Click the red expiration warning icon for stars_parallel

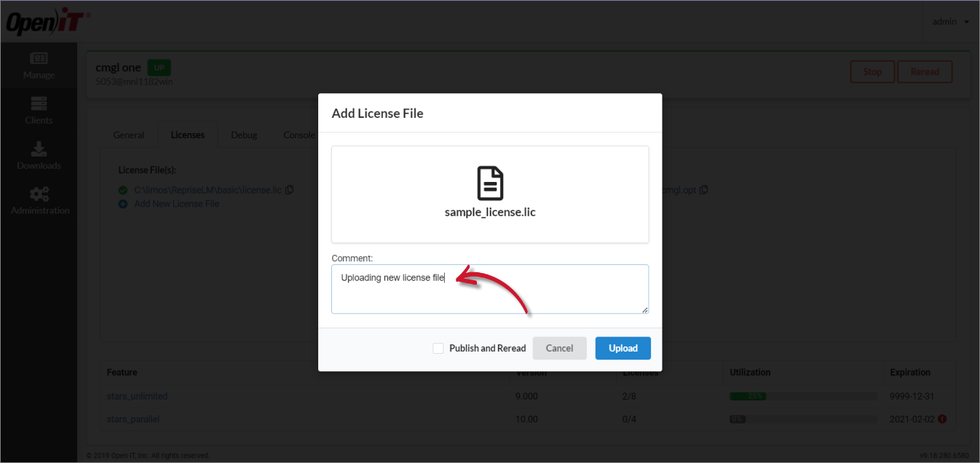[x=942, y=419]
